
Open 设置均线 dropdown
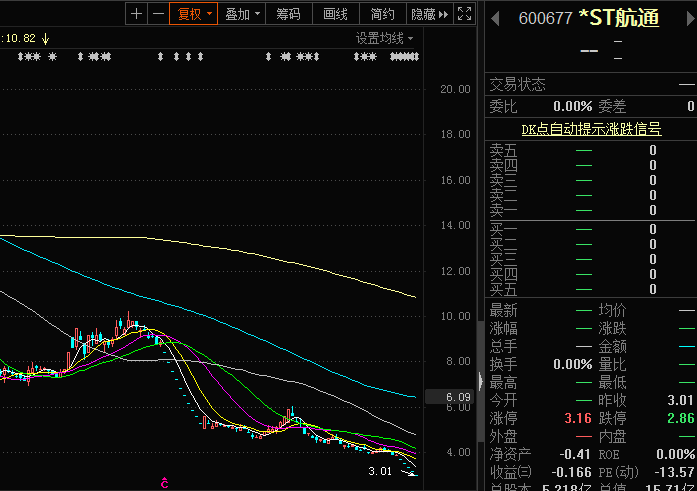tap(385, 39)
